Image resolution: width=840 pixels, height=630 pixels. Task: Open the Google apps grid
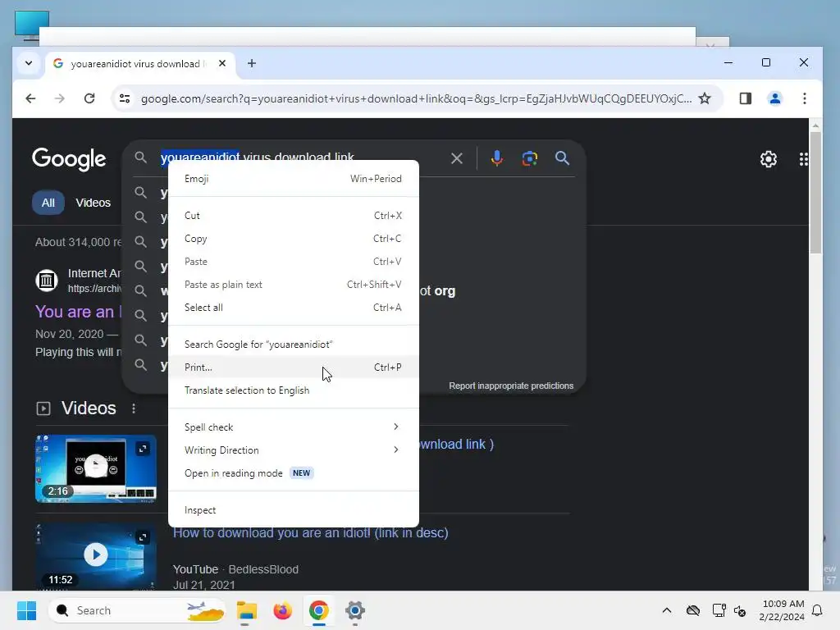pos(803,159)
